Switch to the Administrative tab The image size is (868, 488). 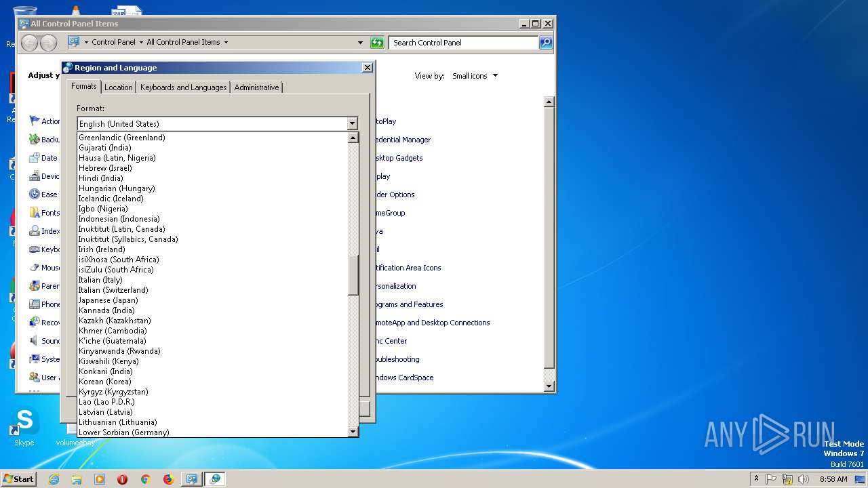(256, 87)
